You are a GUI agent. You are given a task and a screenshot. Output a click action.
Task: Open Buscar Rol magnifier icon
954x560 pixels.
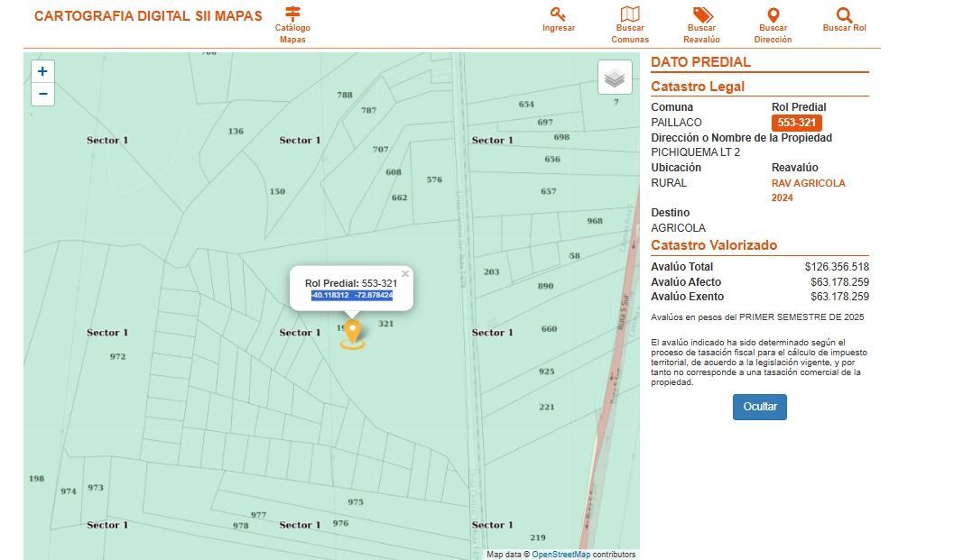(844, 14)
